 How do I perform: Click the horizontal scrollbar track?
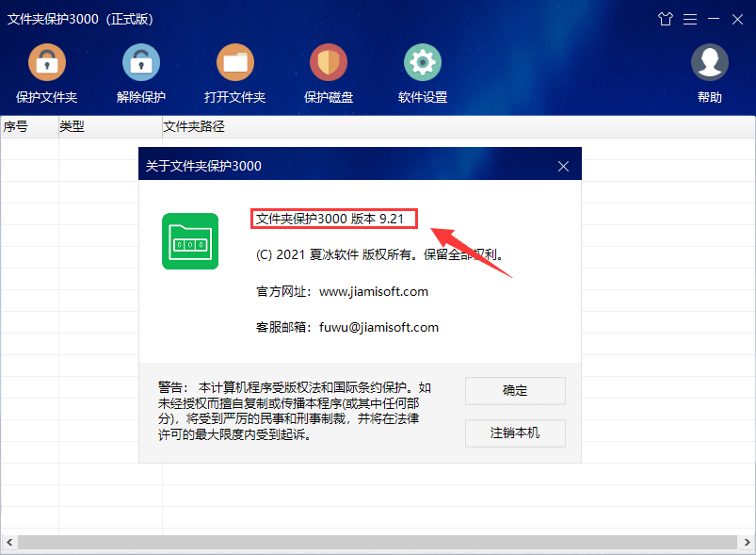point(378,542)
